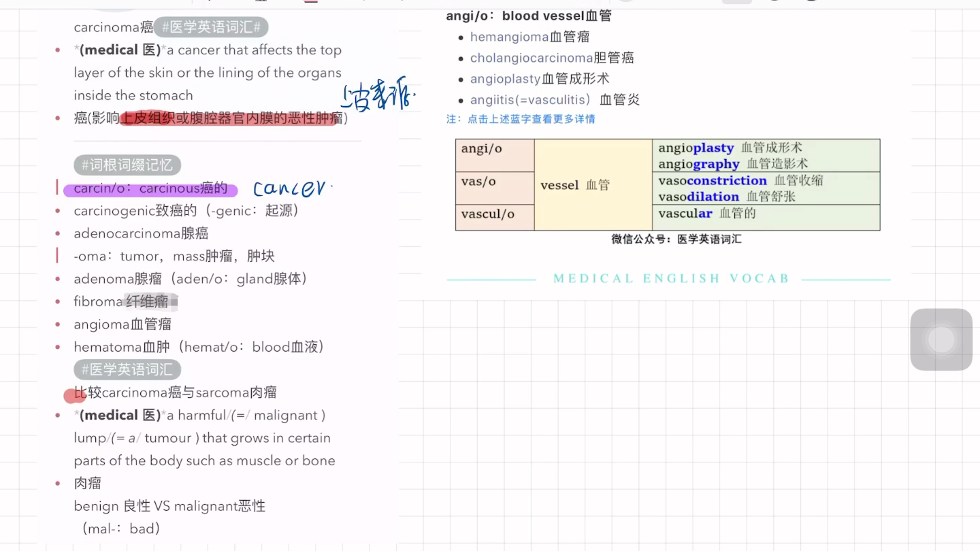Screen dimensions: 980x551
Task: Click 'vasodilation 血管舒张' in the table
Action: pos(727,197)
